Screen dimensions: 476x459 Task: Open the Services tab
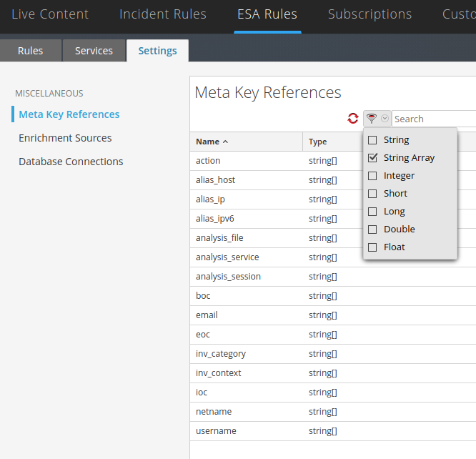pyautogui.click(x=94, y=51)
